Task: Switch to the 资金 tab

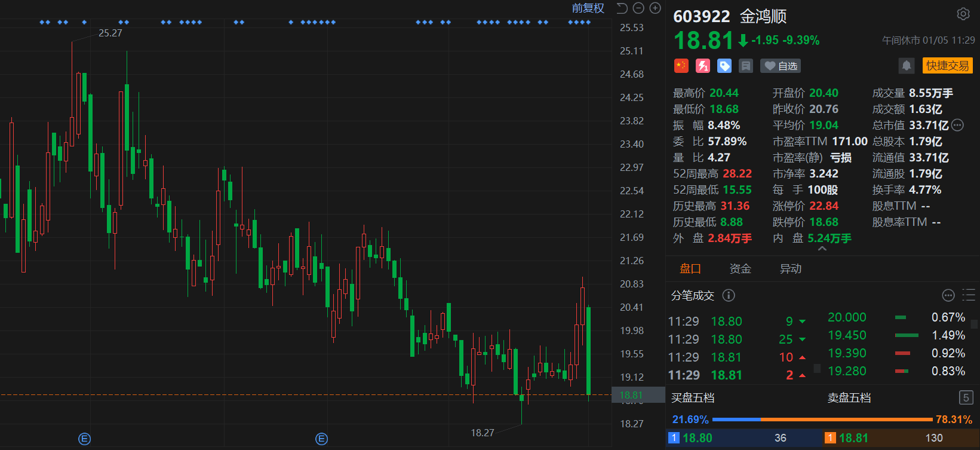Action: tap(740, 269)
